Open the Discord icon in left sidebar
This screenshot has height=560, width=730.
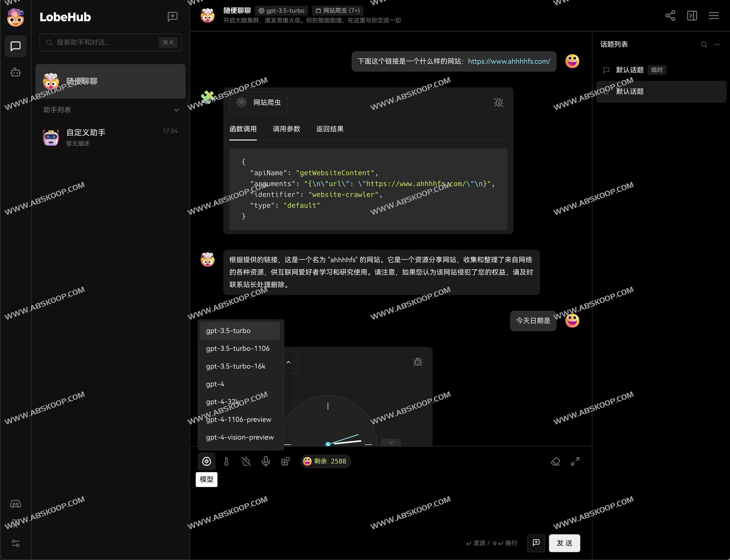pos(15,504)
